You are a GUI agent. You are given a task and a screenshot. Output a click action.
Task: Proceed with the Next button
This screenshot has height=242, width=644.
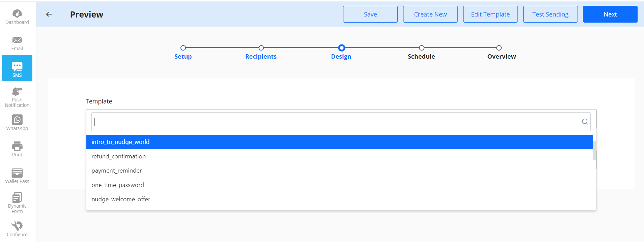pyautogui.click(x=610, y=14)
